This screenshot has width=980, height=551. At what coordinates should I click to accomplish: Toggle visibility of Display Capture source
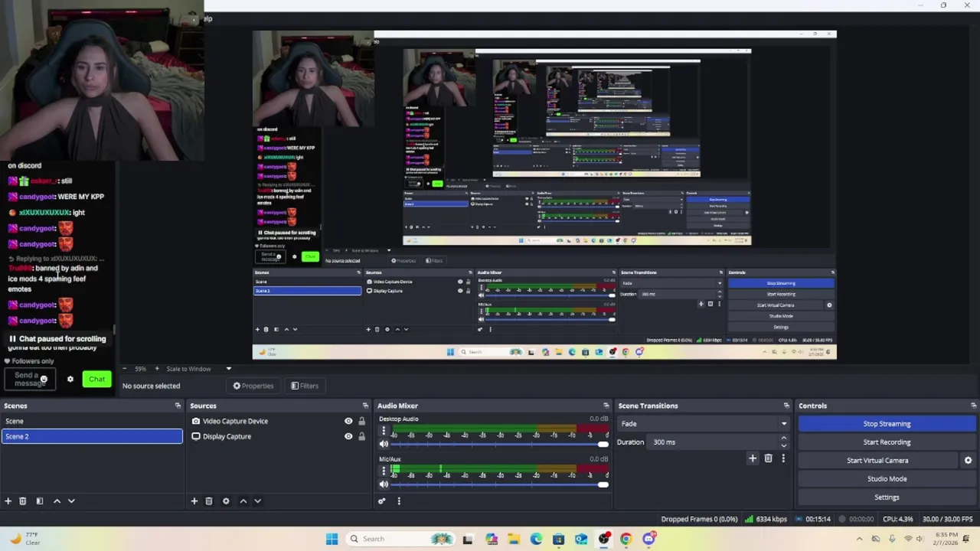(348, 436)
